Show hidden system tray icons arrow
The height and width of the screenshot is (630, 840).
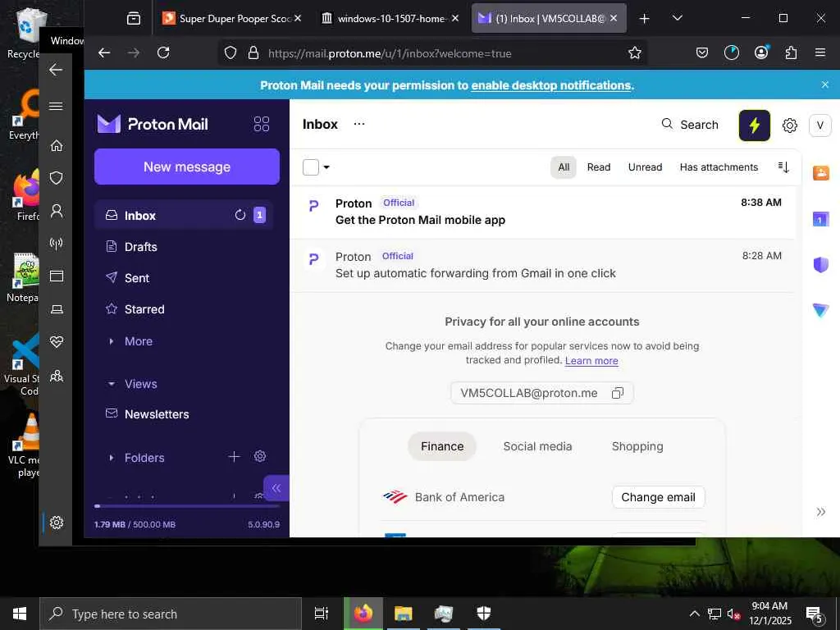(x=694, y=614)
